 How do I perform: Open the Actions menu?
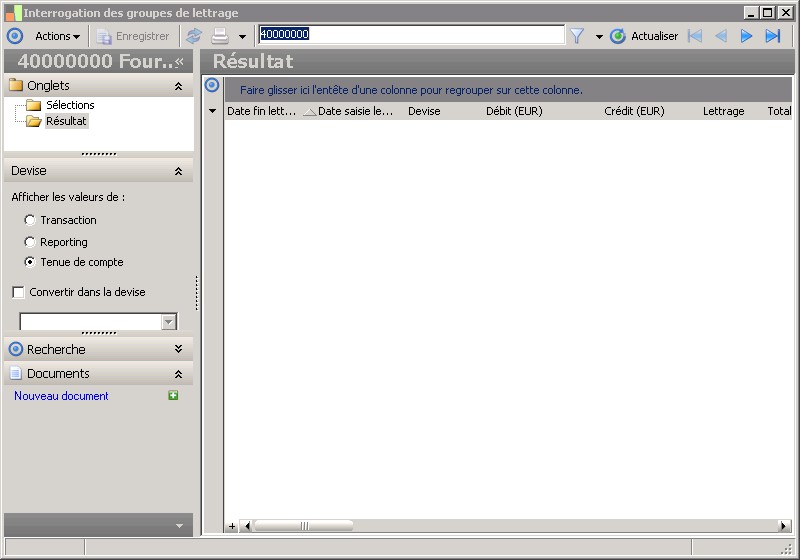(x=57, y=36)
